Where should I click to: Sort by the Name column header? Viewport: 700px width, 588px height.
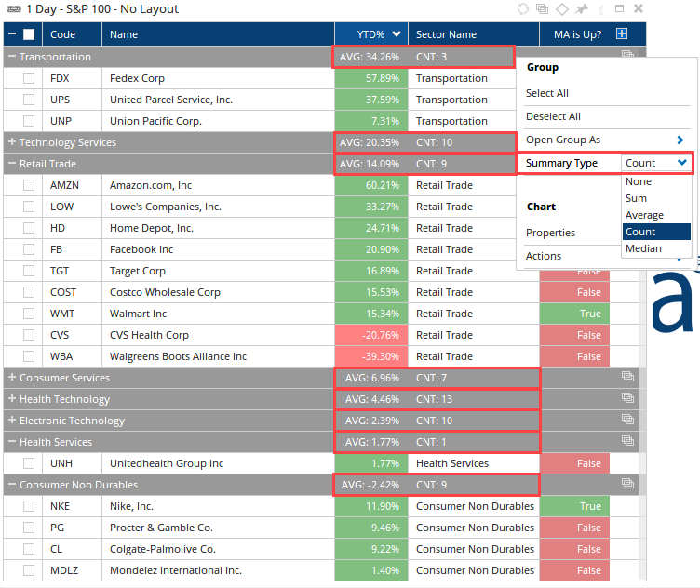[219, 34]
